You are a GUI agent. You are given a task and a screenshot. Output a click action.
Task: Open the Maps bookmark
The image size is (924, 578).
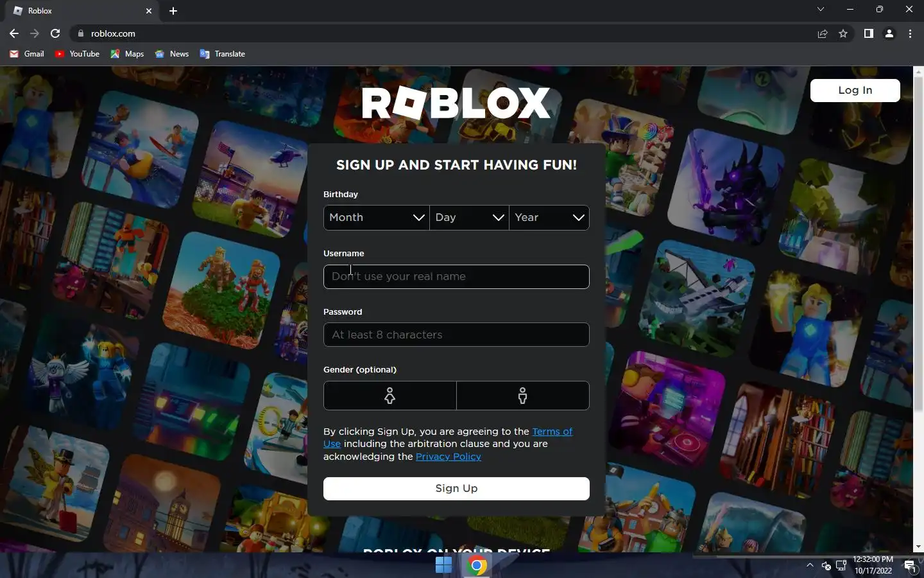click(127, 54)
